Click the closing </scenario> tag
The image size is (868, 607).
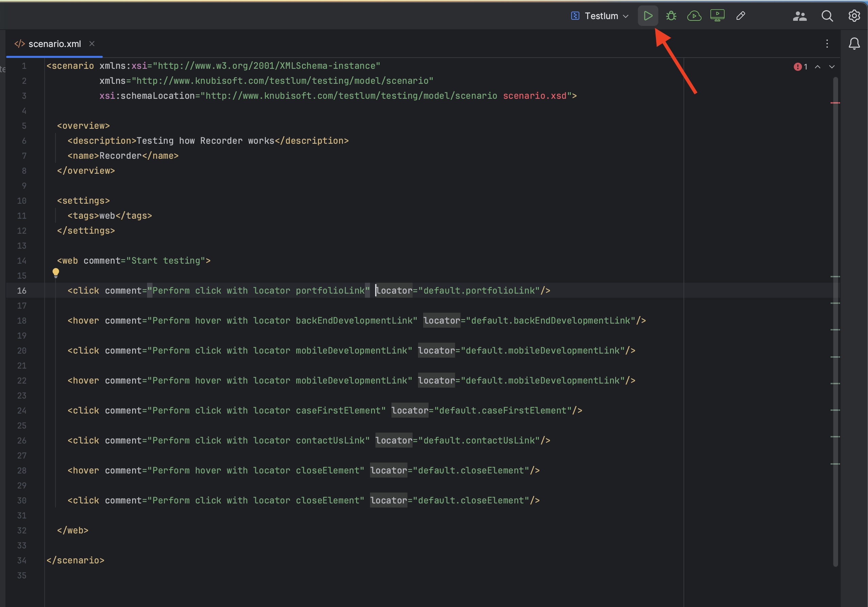click(75, 560)
